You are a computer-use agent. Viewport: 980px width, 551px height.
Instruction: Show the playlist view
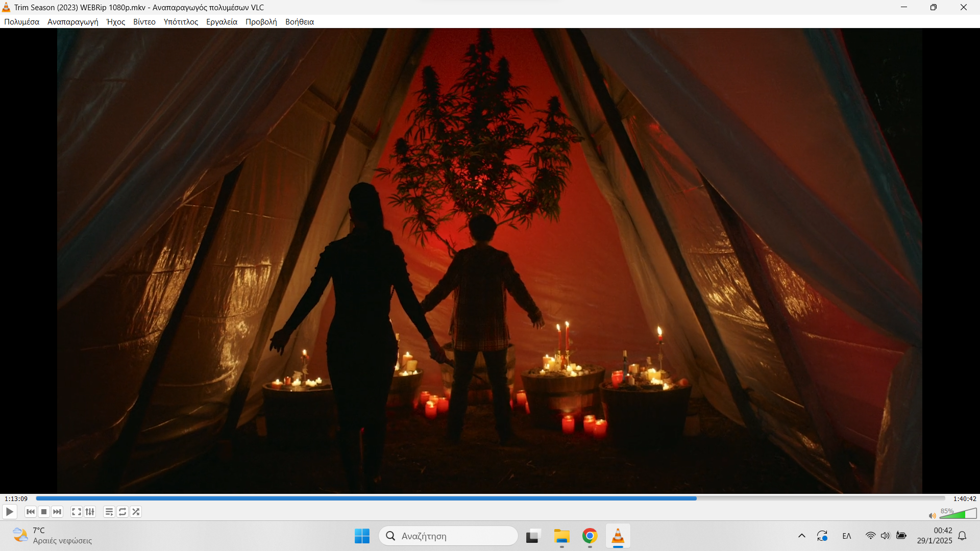click(x=109, y=512)
